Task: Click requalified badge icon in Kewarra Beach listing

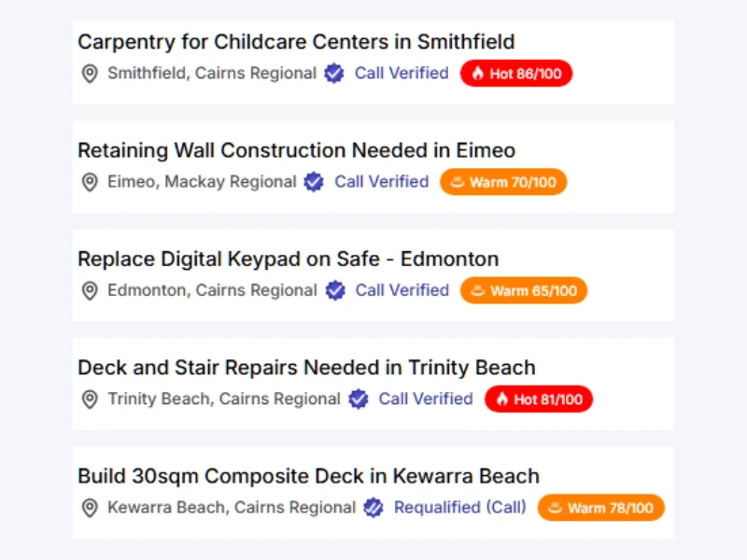Action: [x=373, y=509]
